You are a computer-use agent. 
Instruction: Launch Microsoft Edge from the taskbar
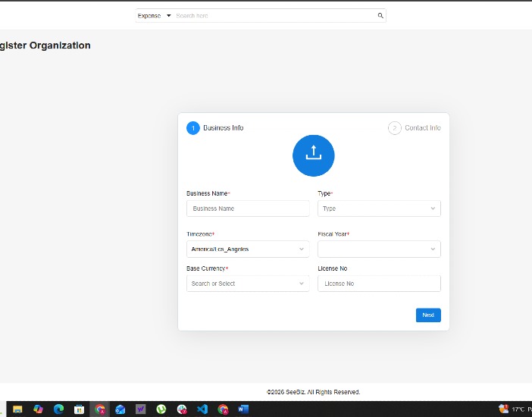point(58,409)
